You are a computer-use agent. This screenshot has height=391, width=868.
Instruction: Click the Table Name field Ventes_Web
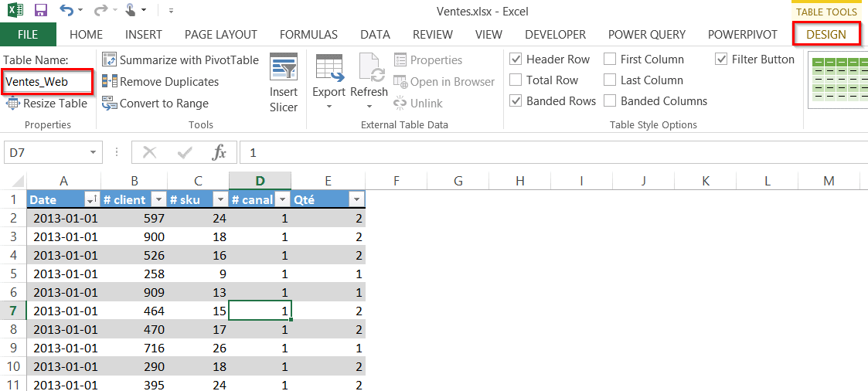tap(47, 81)
